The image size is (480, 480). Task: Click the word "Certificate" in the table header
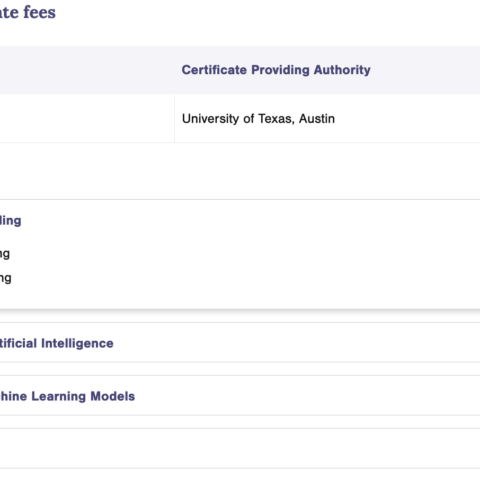coord(214,70)
